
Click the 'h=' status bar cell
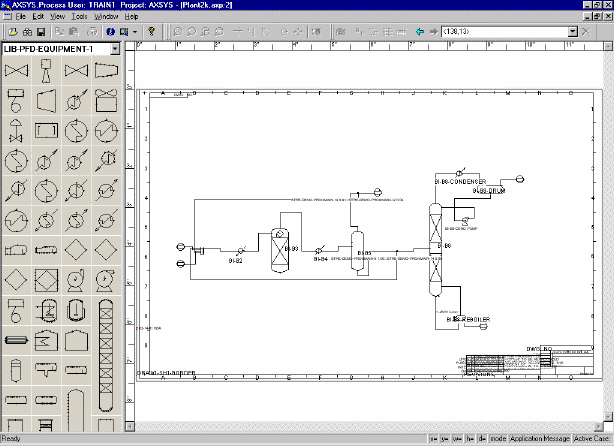470,439
